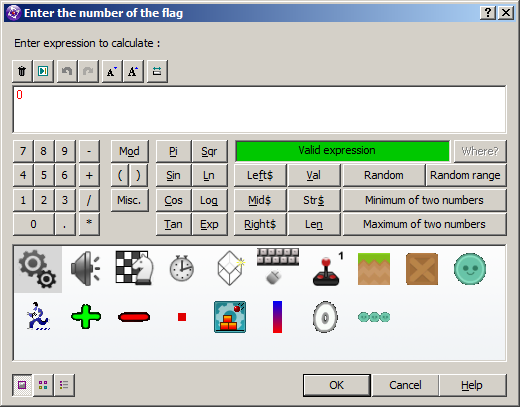Click the Special gears object icon
Viewport: 520px width, 407px height.
(x=38, y=269)
